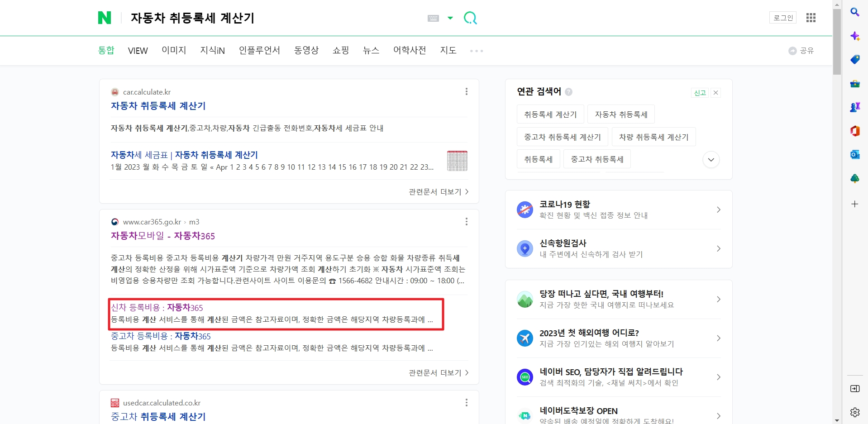
Task: Click the 연관 검색어 help question icon
Action: (569, 92)
